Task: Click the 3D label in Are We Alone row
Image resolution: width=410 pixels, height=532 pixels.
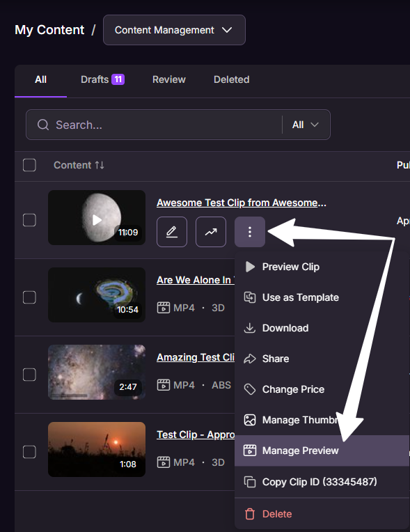Action: pos(218,308)
